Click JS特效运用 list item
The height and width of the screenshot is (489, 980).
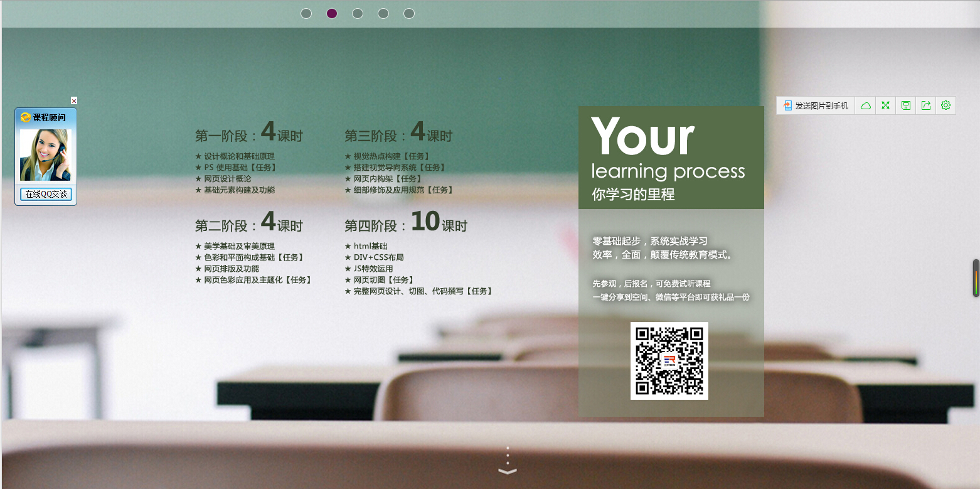click(x=369, y=269)
